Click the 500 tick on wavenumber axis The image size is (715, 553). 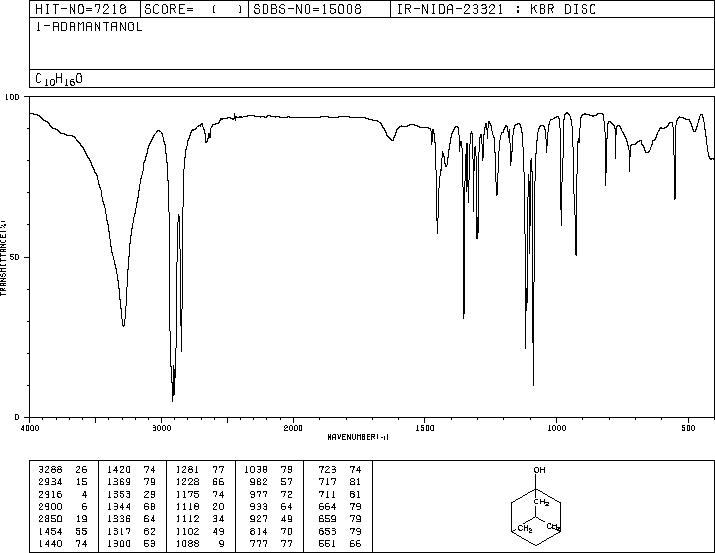(x=689, y=428)
